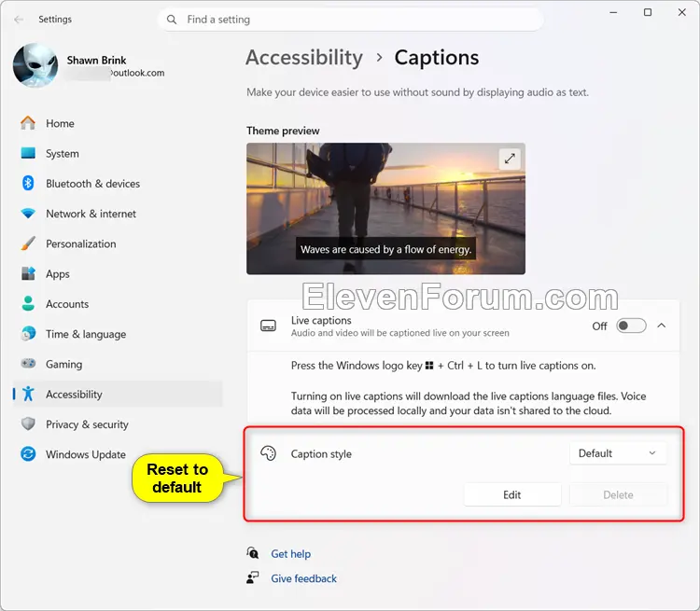The width and height of the screenshot is (700, 611).
Task: Click the Privacy shield icon
Action: 28,424
